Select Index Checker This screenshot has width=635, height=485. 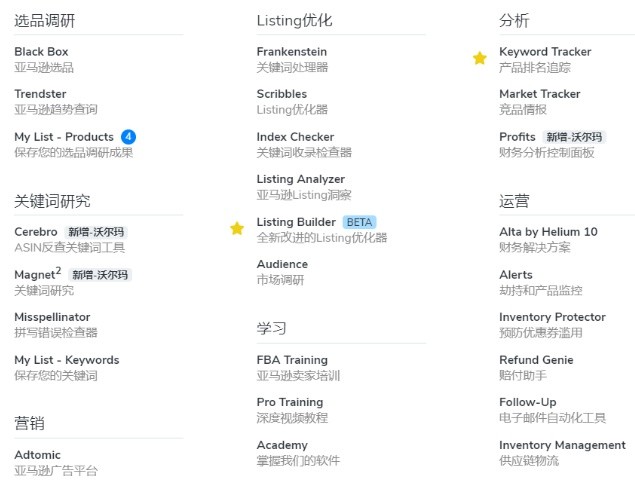304,144
